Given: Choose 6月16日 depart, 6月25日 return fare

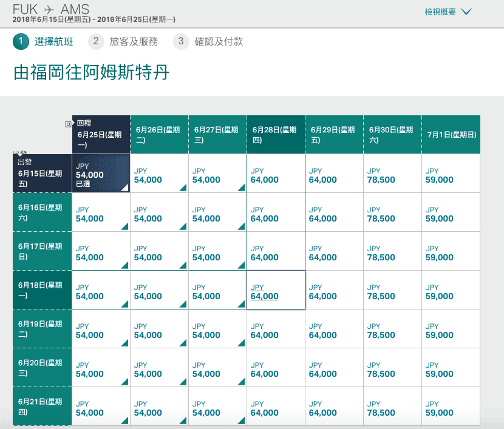Looking at the screenshot, I should click(x=101, y=212).
